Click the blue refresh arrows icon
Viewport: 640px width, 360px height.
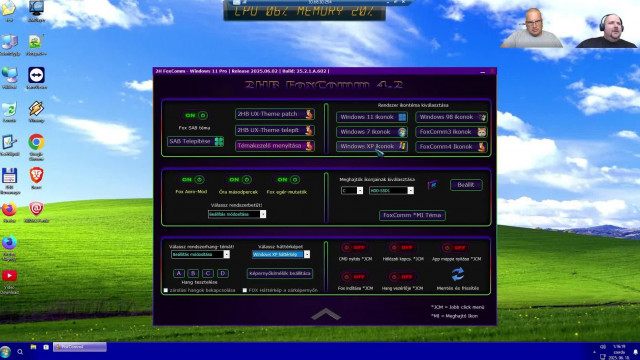tap(458, 274)
